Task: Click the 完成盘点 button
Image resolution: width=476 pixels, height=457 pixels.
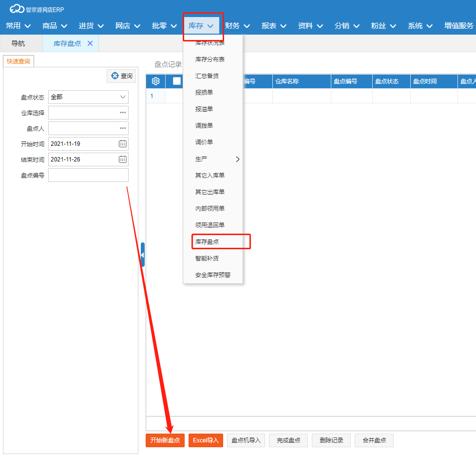Action: [288, 440]
